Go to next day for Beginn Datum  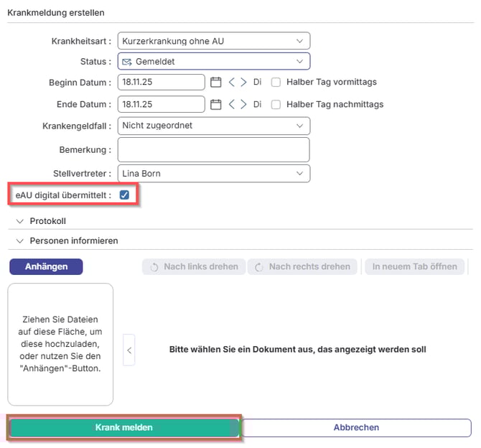click(x=243, y=83)
